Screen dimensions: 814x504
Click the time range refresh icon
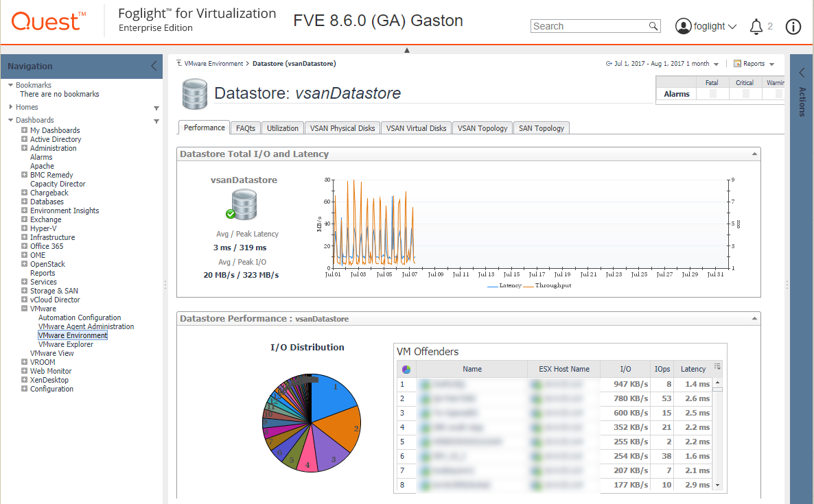pyautogui.click(x=609, y=64)
